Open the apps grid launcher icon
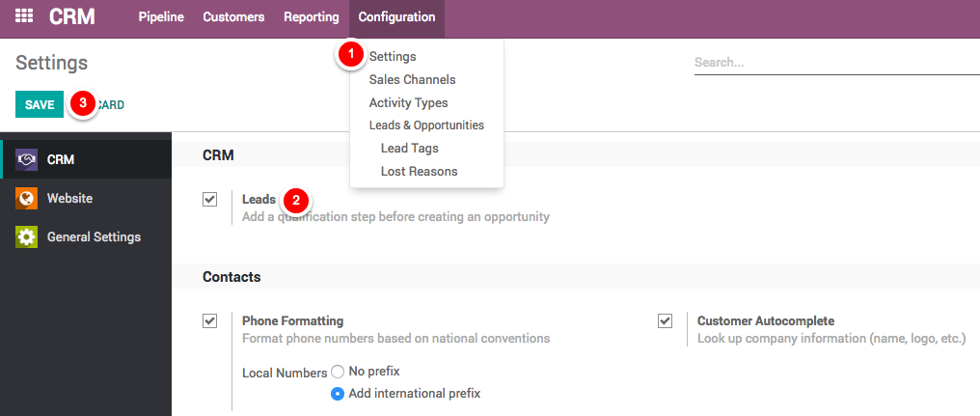Viewport: 980px width, 416px height. (x=24, y=17)
